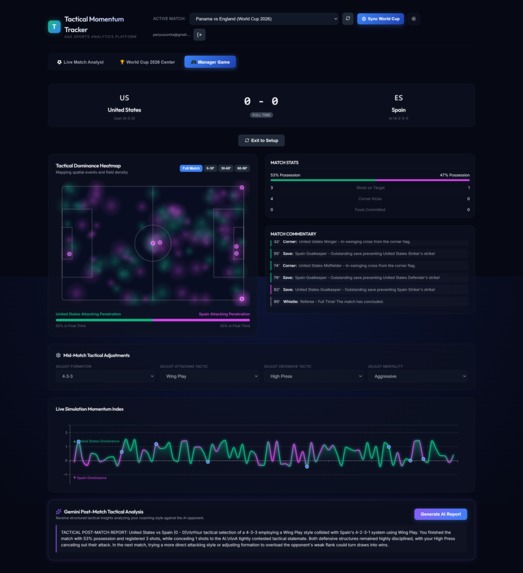Screen dimensions: 523x573
Task: Switch to the World Cup 2026 Center tab
Action: pos(147,62)
